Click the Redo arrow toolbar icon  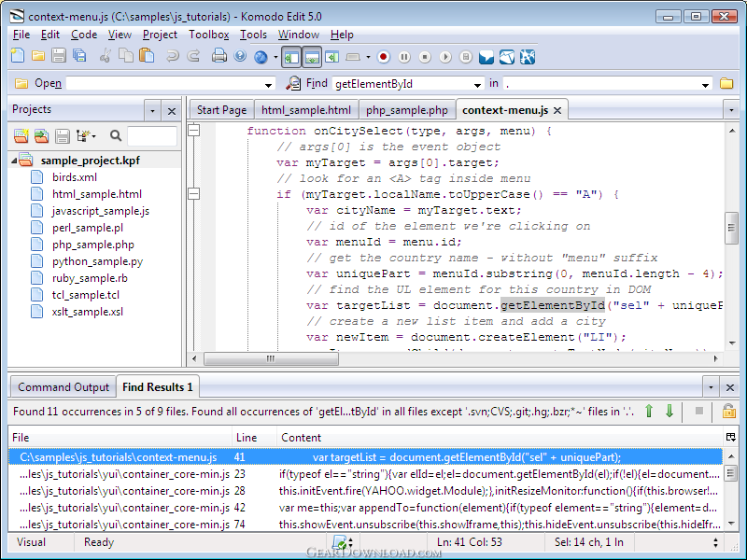pos(193,56)
